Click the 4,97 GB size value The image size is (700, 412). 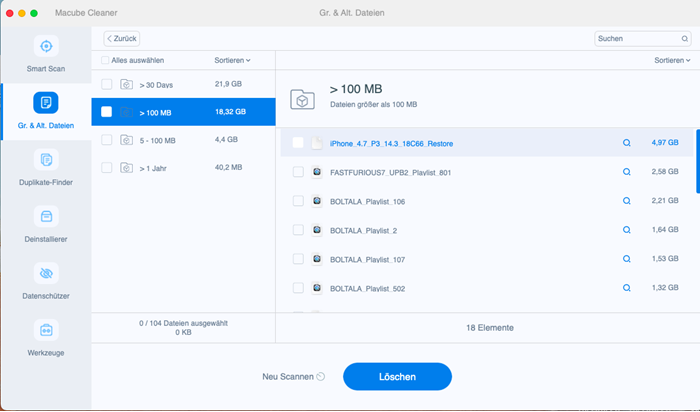click(x=665, y=143)
